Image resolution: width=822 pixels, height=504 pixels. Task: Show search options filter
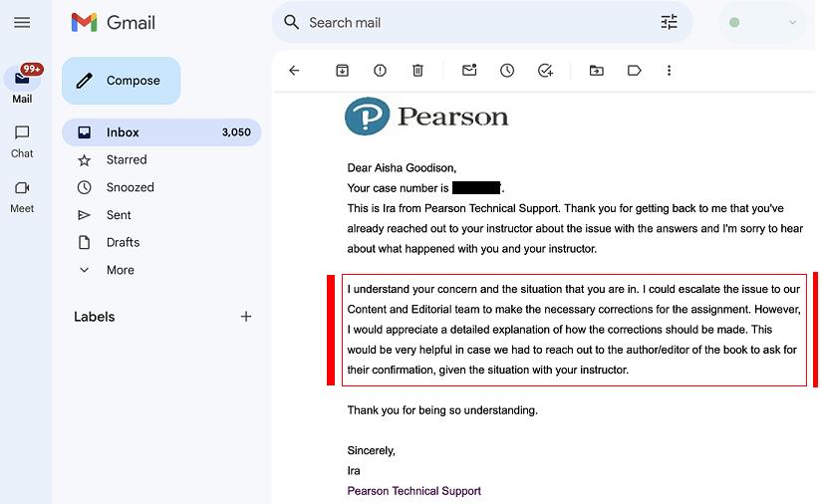670,22
